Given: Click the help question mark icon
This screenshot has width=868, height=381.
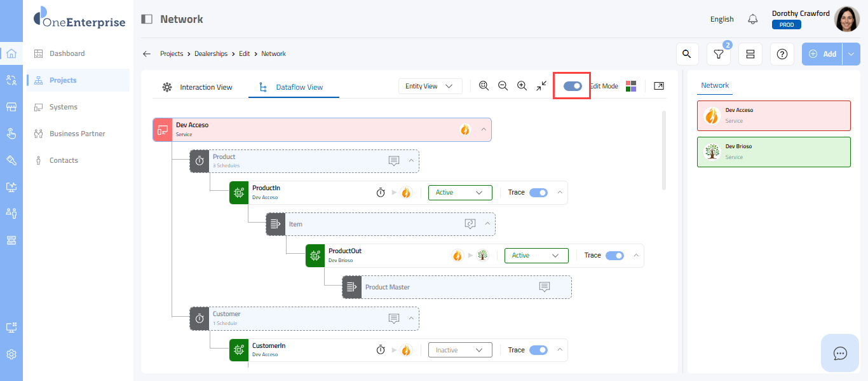Looking at the screenshot, I should [782, 54].
